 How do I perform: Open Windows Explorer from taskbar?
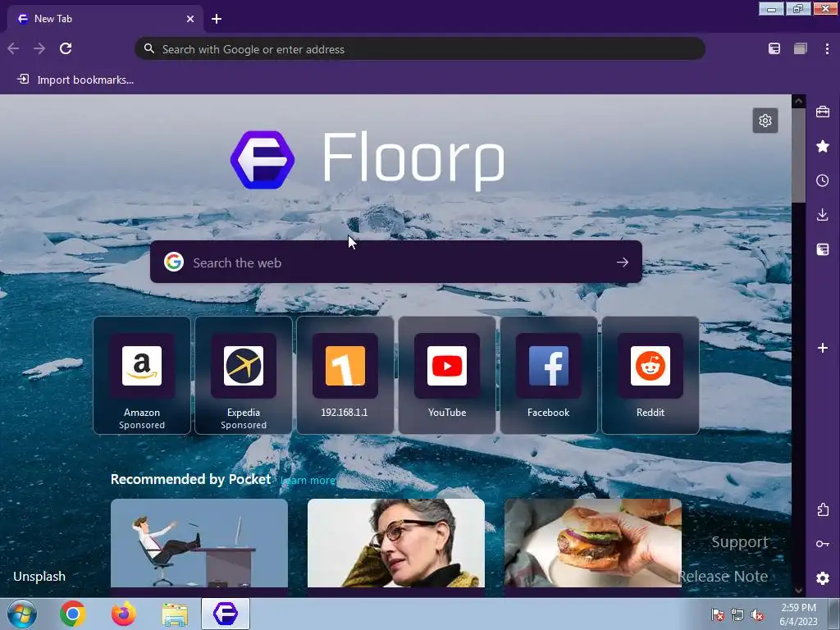[175, 614]
